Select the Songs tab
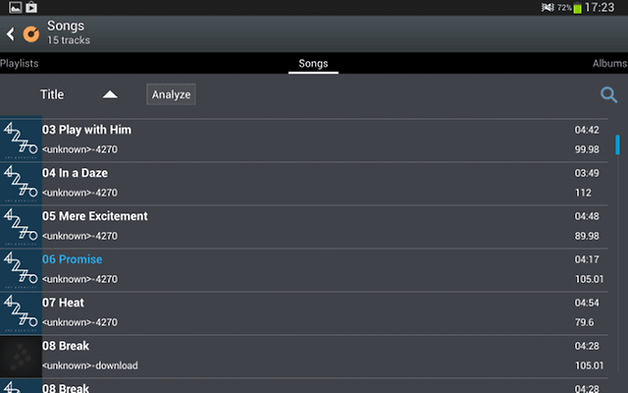Screen dimensions: 628x393 313,63
